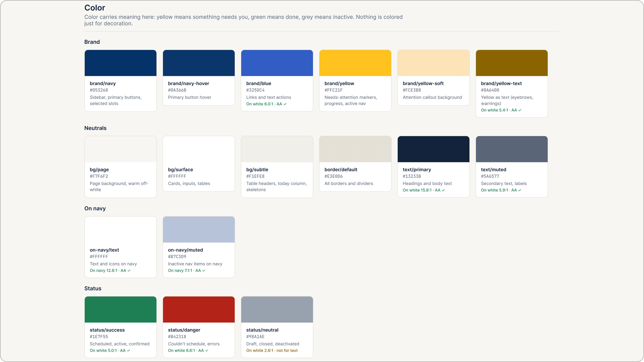
Task: Click hex code #FFFFFF under on-navy/text
Action: 99,257
